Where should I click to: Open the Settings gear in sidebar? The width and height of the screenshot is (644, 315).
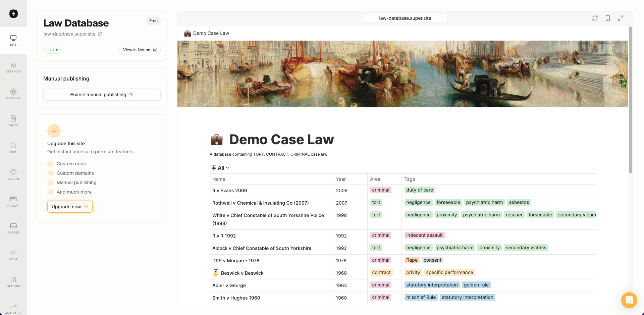pos(13,67)
